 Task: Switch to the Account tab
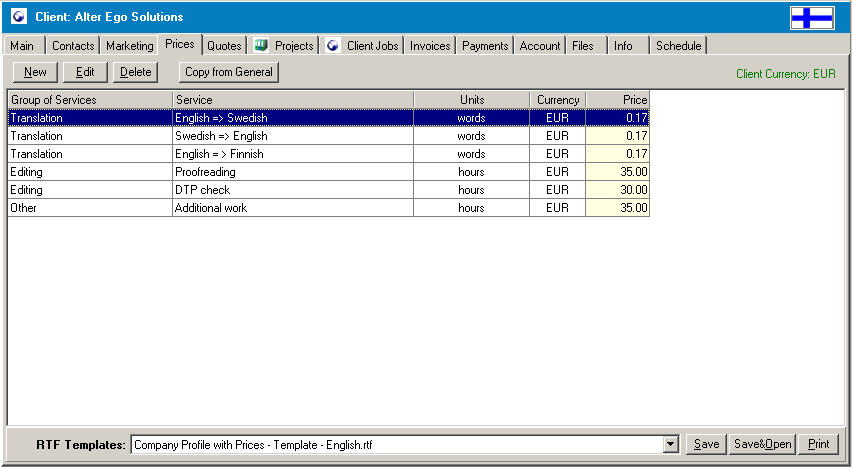[540, 46]
